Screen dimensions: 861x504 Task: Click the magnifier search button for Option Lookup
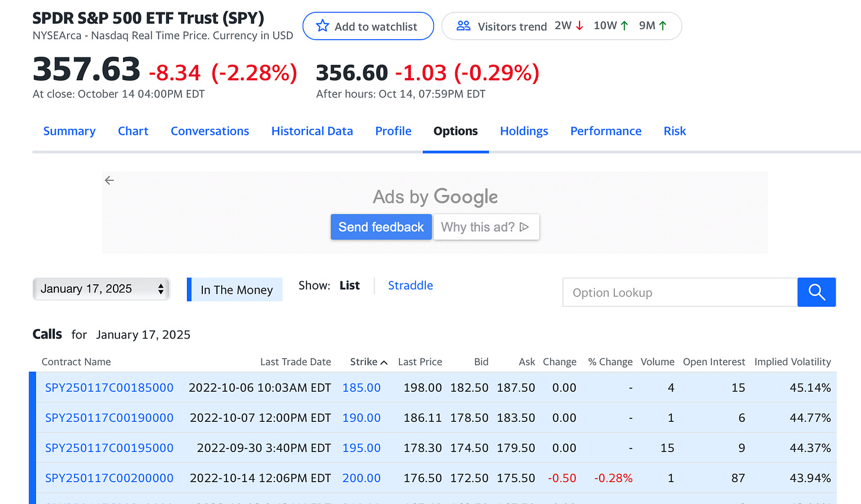click(817, 292)
